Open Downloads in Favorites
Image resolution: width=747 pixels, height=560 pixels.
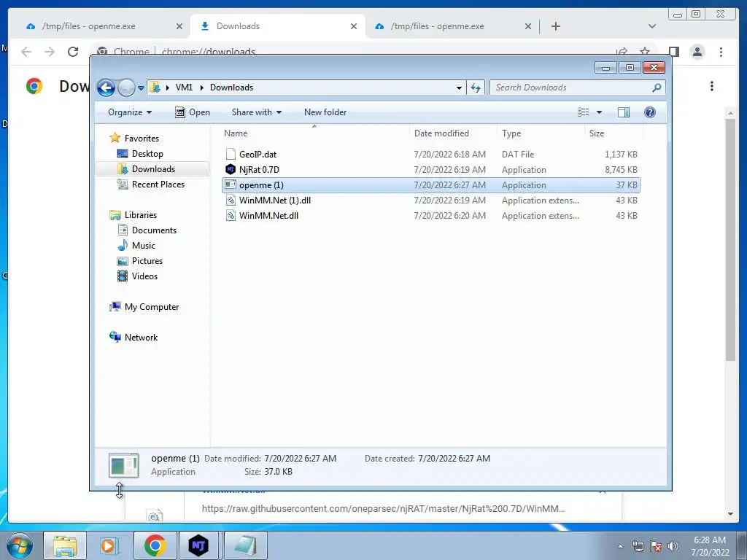[153, 169]
